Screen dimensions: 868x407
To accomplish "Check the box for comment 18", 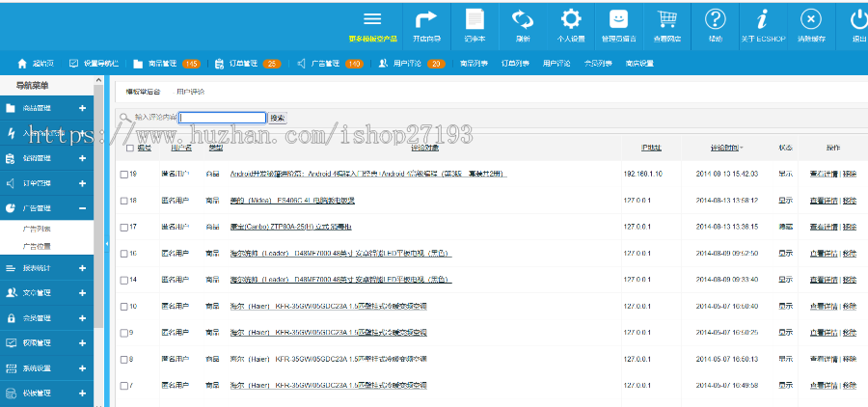I will coord(124,201).
